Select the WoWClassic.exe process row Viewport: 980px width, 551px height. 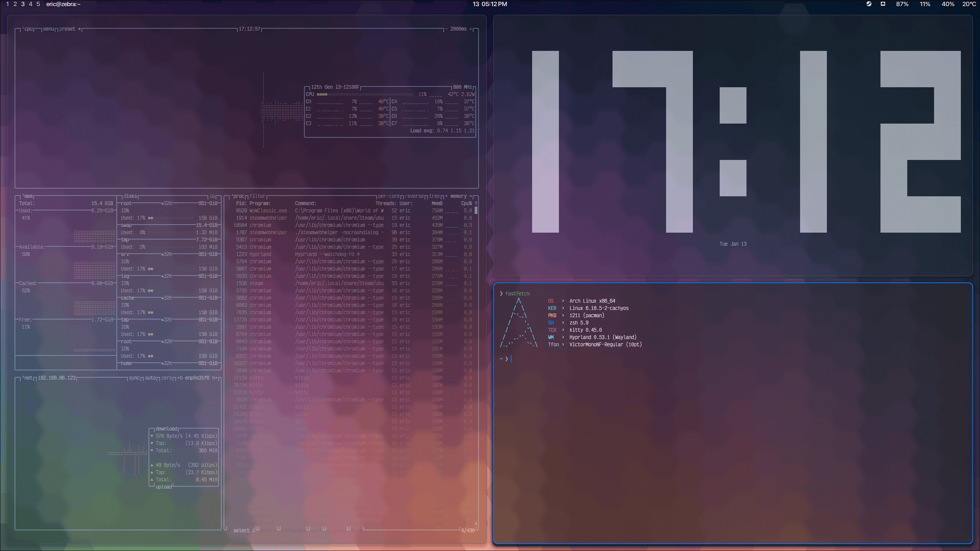268,210
